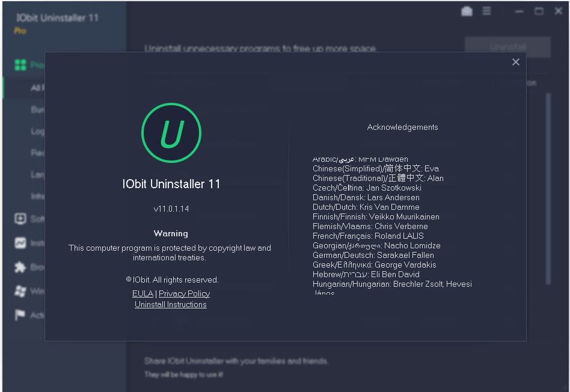Click the Chinese(Traditional) Alan credit line
Viewport: 570px width, 392px height.
click(378, 178)
